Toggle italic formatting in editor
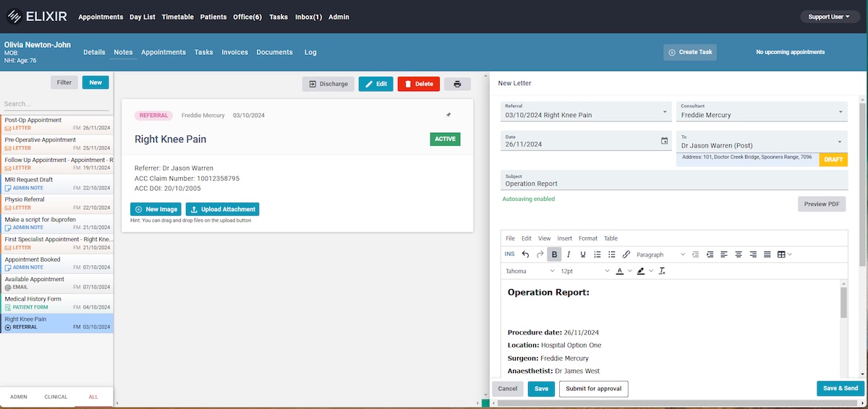868x409 pixels. [569, 254]
